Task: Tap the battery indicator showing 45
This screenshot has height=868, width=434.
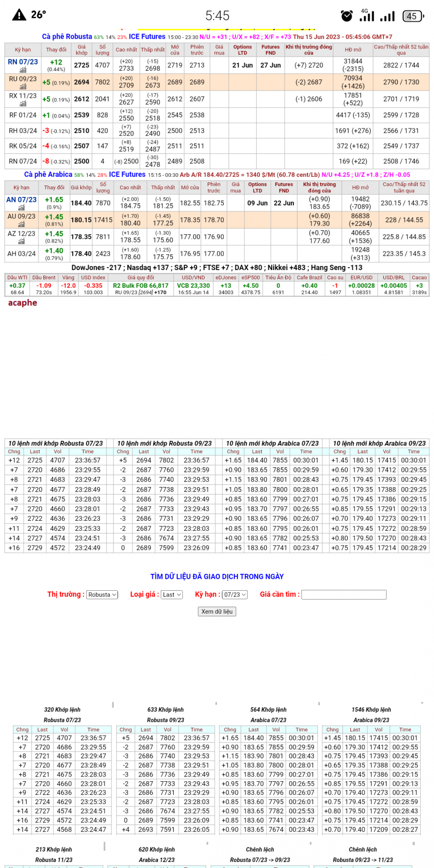Action: point(413,16)
